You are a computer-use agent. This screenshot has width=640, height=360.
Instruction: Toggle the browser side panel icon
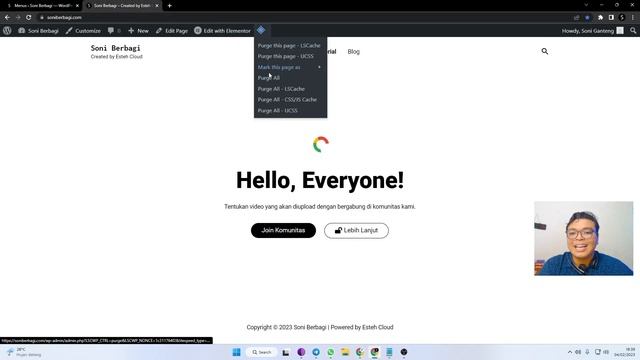point(611,18)
